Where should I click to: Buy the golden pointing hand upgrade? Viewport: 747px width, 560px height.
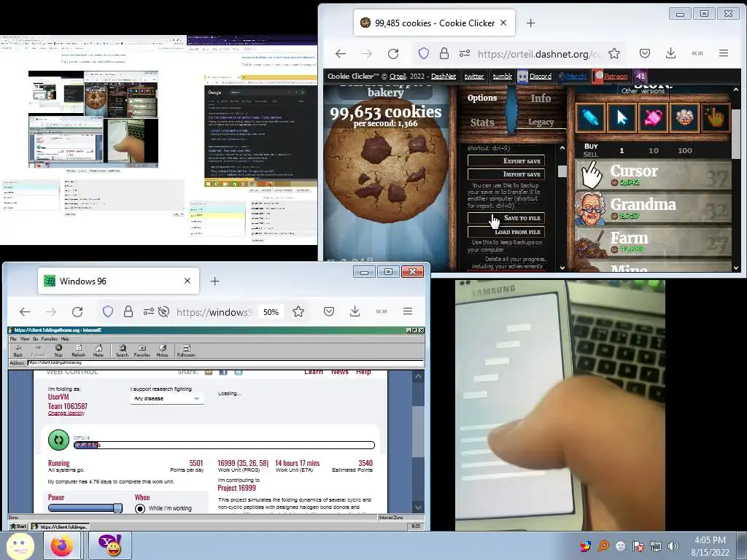click(716, 117)
